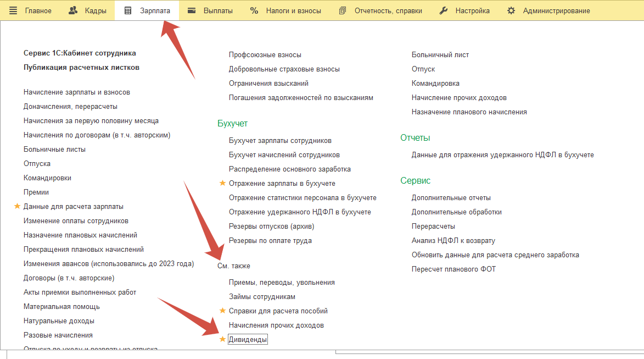
Task: Click the card icon for Выплаты
Action: (192, 10)
